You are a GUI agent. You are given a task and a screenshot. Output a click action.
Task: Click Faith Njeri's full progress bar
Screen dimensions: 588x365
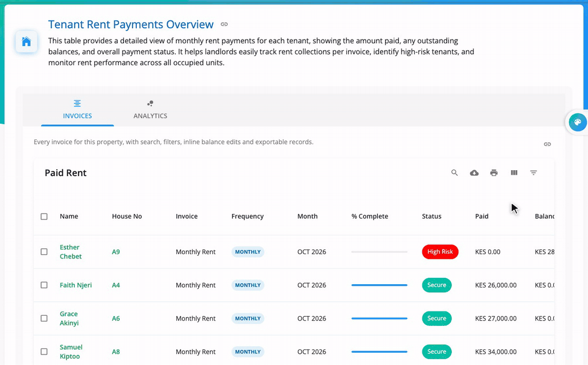(379, 285)
